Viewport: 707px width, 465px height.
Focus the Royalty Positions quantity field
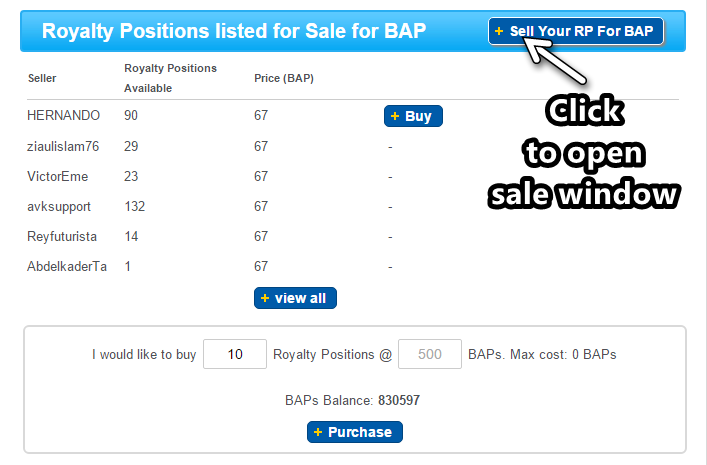click(x=235, y=354)
